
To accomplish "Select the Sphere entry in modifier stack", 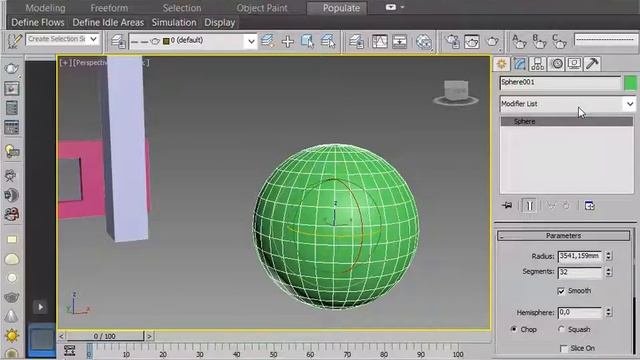I will [x=567, y=121].
